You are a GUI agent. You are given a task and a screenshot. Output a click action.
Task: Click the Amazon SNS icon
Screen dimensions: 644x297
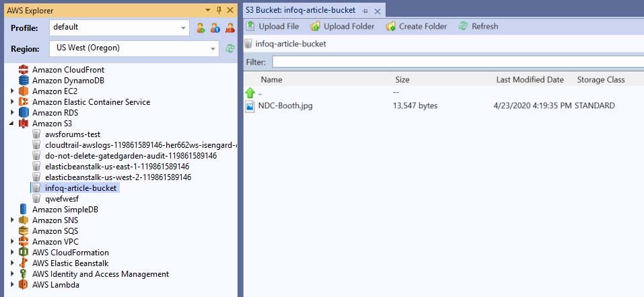(x=24, y=220)
